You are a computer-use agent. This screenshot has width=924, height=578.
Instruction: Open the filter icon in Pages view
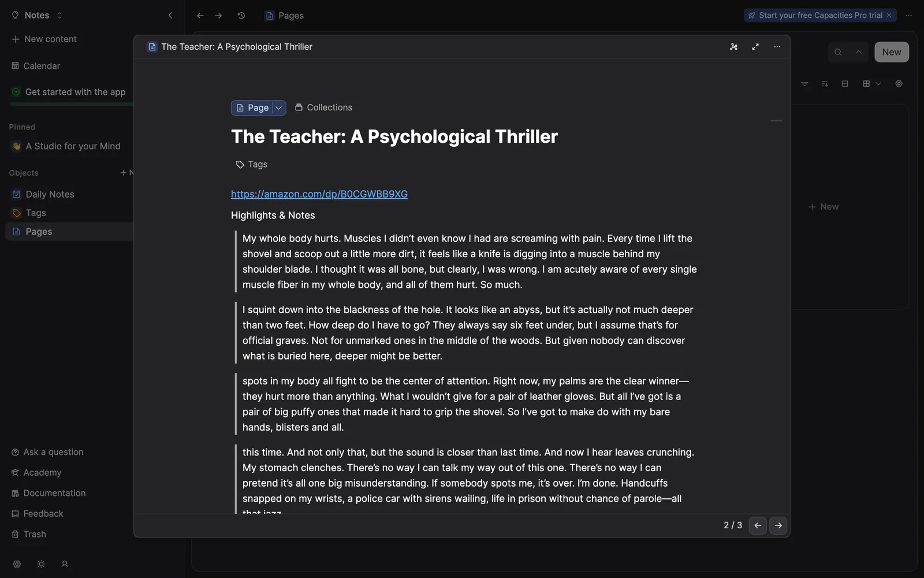tap(804, 84)
